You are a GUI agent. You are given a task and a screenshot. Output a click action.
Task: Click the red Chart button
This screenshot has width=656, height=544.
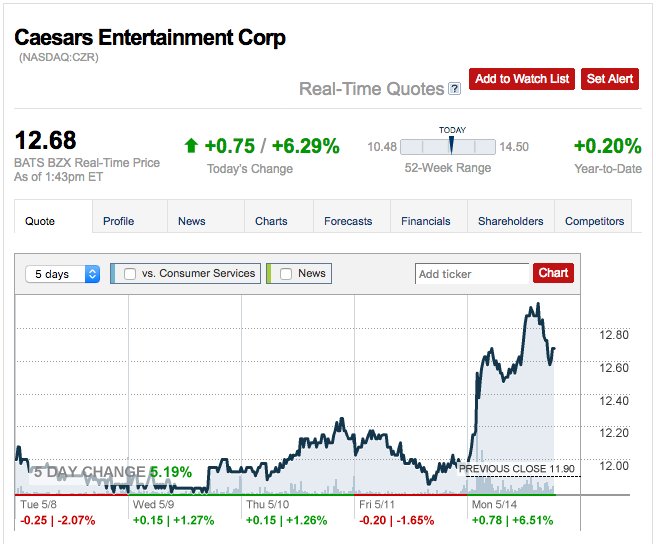(553, 273)
